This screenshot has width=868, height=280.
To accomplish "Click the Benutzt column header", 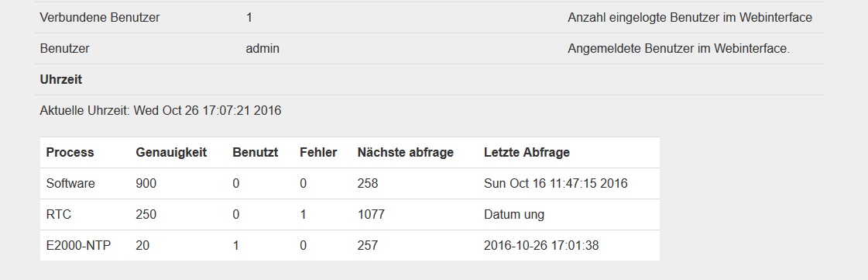I will [x=256, y=153].
